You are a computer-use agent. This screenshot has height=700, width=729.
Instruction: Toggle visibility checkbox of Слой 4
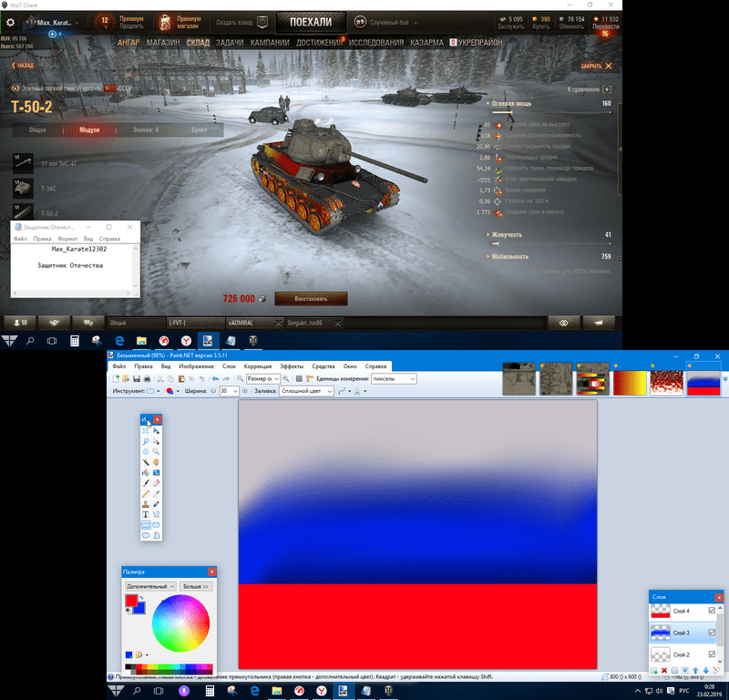712,611
